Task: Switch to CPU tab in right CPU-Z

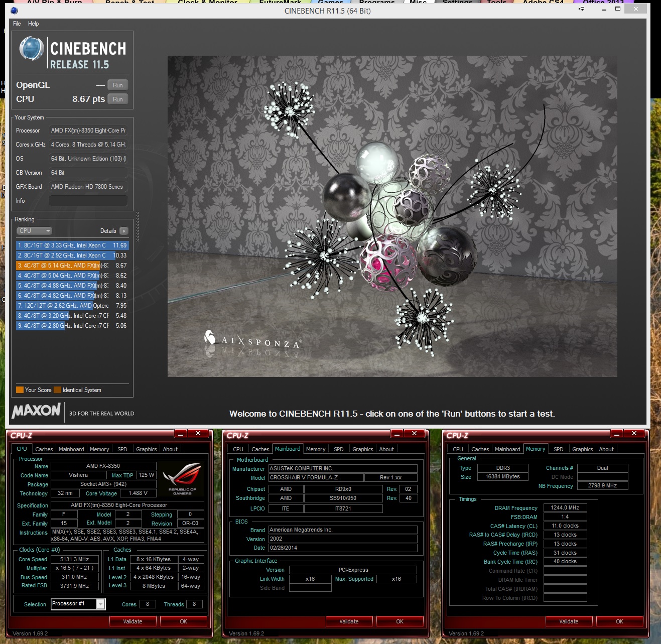Action: (458, 449)
